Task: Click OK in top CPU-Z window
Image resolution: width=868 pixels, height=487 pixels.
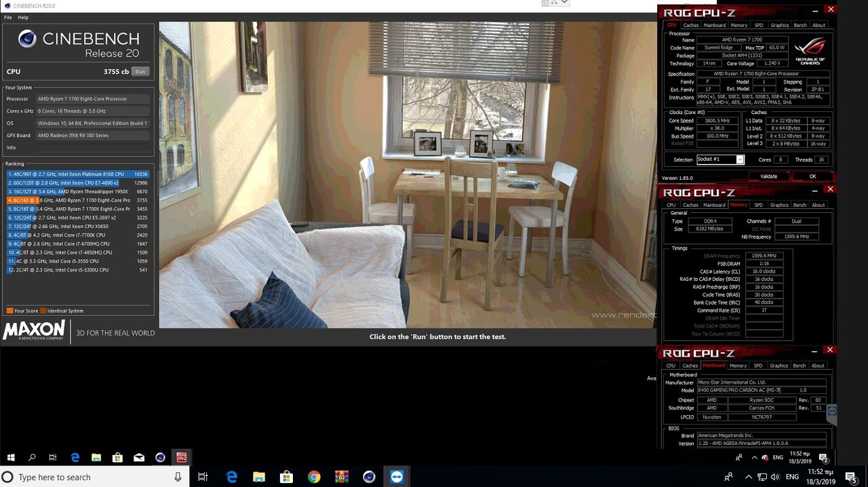Action: (812, 176)
